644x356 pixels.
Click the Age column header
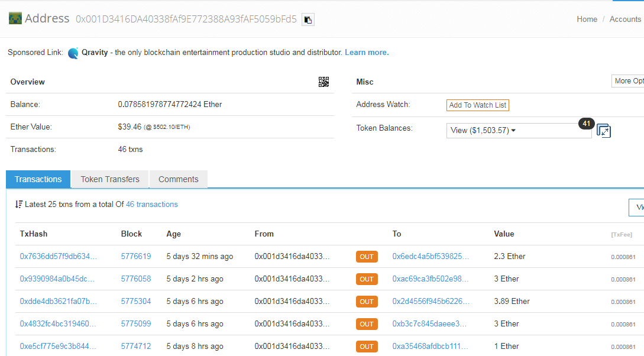coord(173,234)
